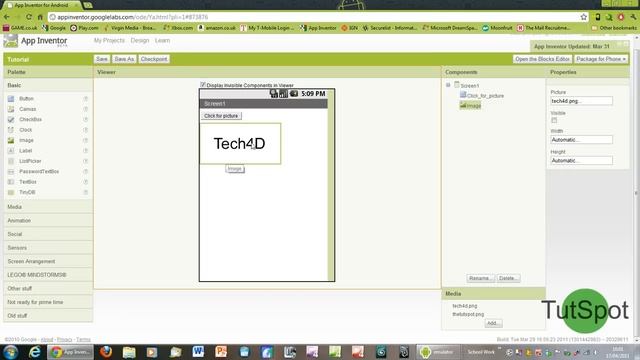This screenshot has height=360, width=640.
Task: Select the TinyDB component icon
Action: click(x=11, y=192)
